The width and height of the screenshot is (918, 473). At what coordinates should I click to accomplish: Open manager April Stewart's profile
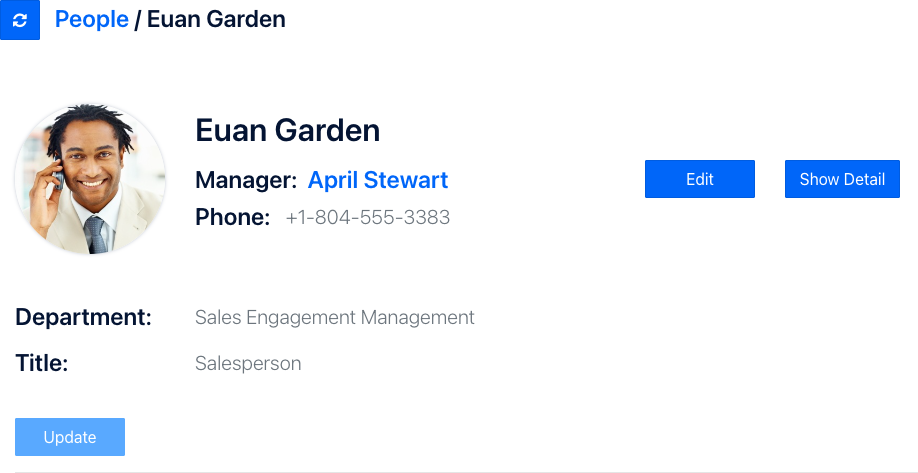(377, 180)
